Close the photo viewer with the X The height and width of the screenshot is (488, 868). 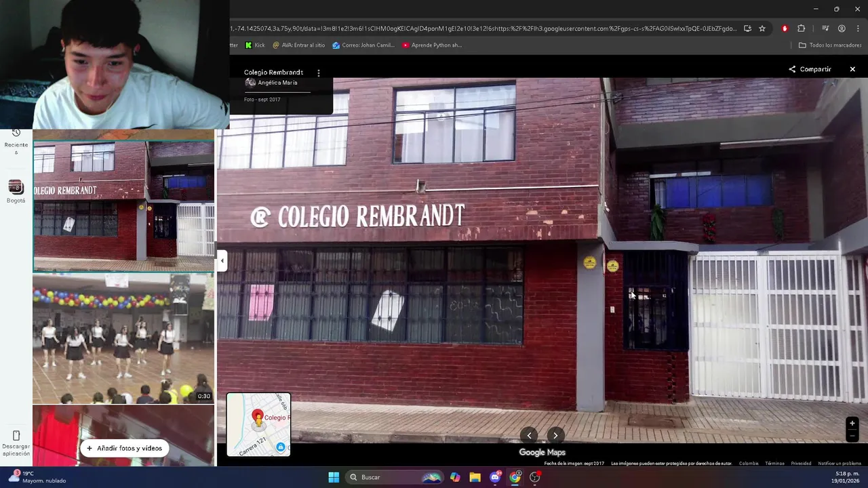tap(852, 69)
